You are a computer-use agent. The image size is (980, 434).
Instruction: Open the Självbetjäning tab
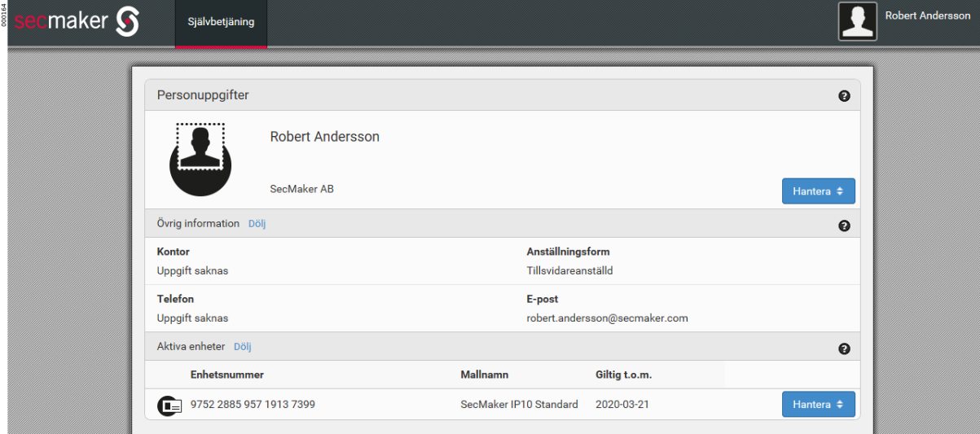click(x=221, y=22)
